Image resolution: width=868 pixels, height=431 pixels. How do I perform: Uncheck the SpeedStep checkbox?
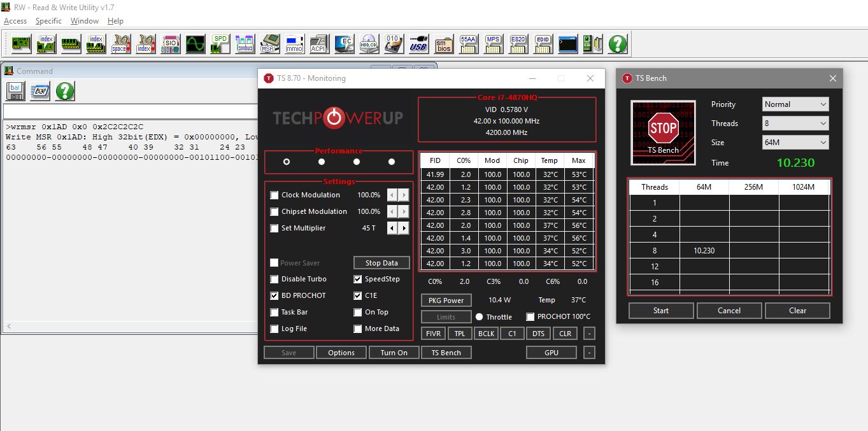click(x=358, y=279)
